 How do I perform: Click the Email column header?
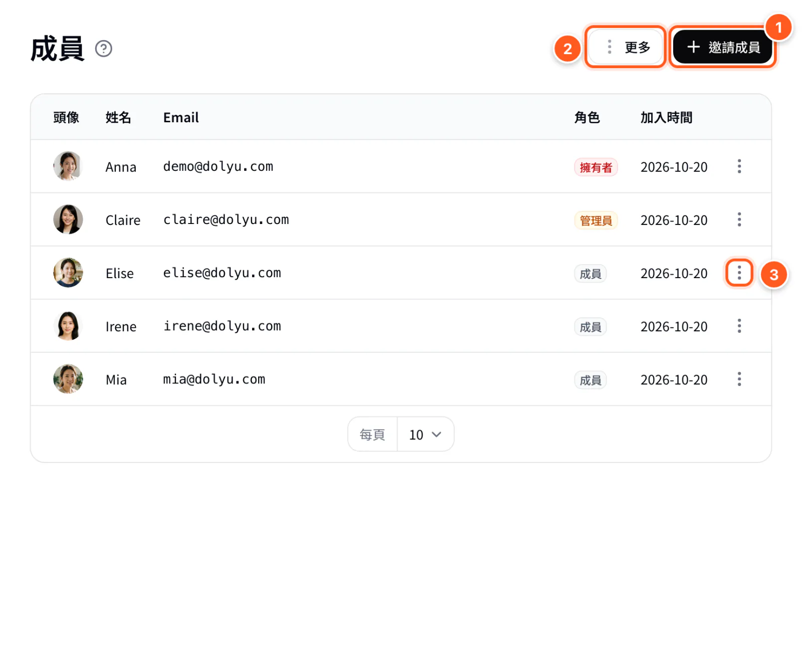pyautogui.click(x=181, y=117)
